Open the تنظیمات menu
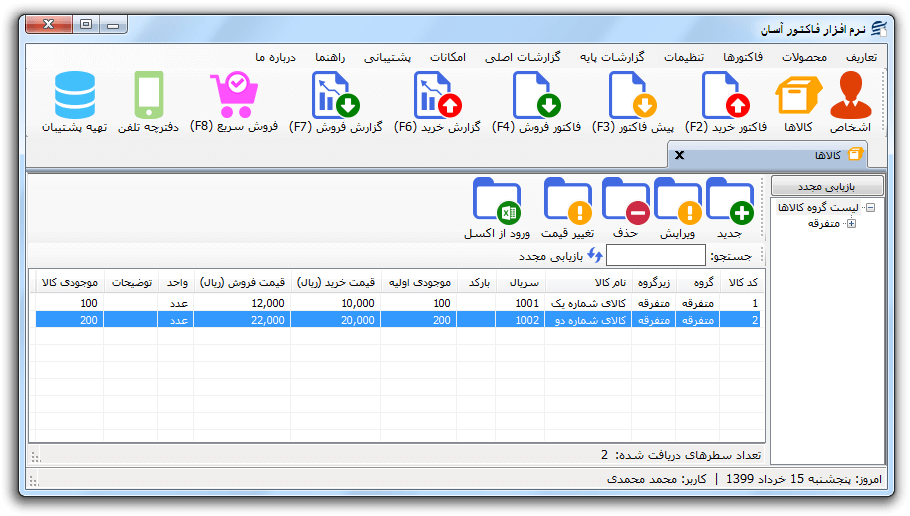The width and height of the screenshot is (910, 516). 684,57
